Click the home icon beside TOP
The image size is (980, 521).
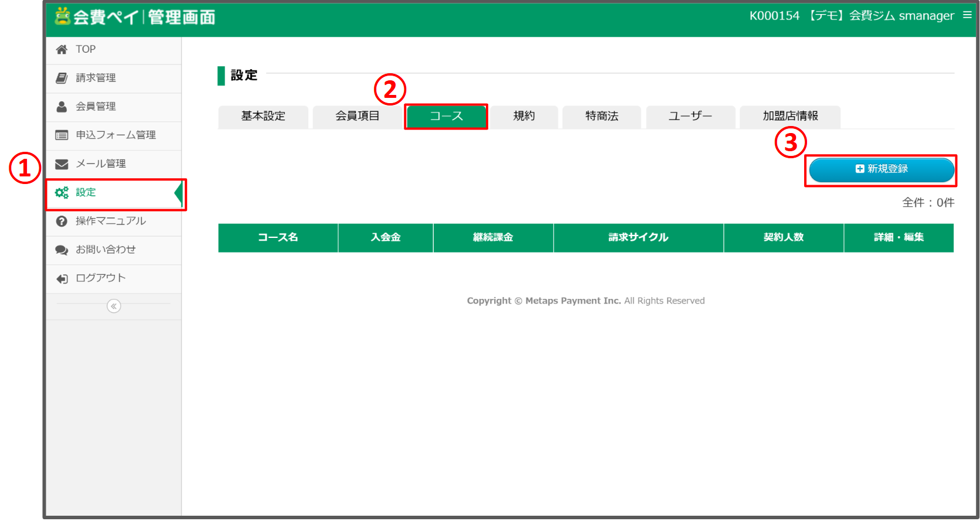click(x=62, y=50)
